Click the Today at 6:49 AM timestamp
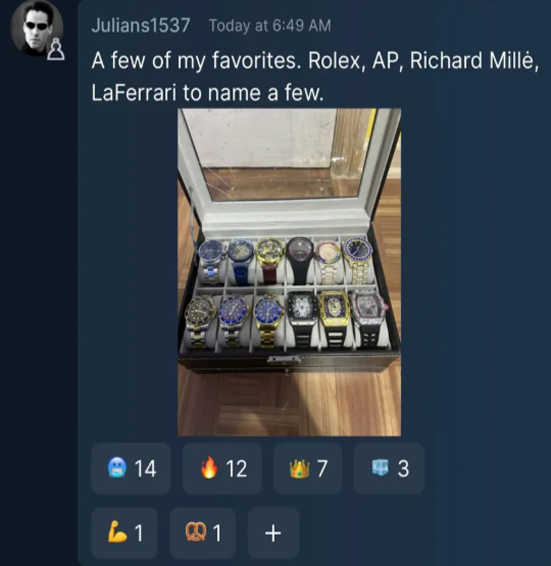Viewport: 551px width, 566px height. tap(270, 26)
